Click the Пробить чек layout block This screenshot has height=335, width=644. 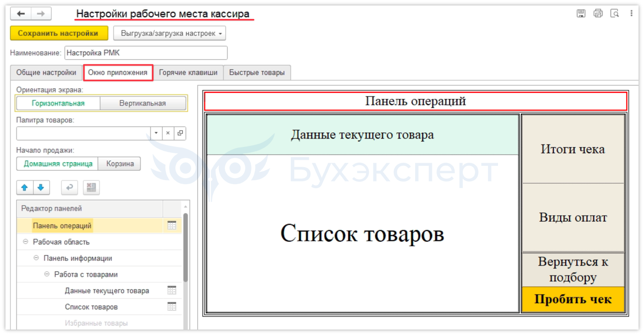573,299
